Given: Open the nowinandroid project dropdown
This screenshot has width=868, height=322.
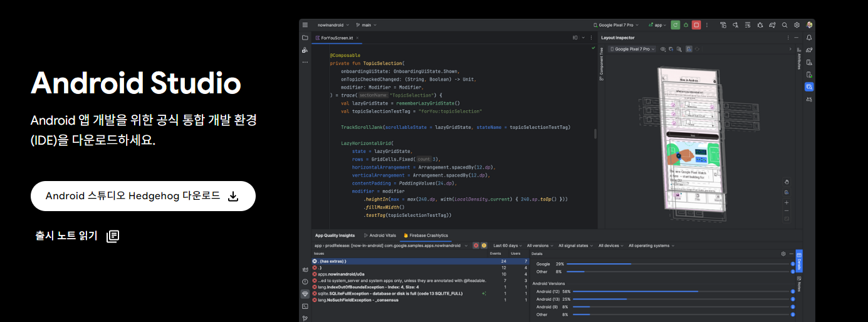Looking at the screenshot, I should coord(334,25).
